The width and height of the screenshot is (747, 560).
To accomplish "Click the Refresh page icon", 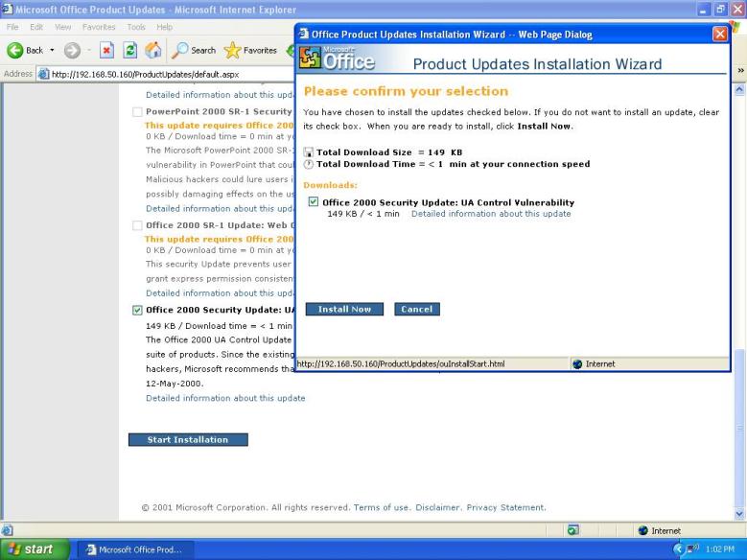I will (129, 50).
